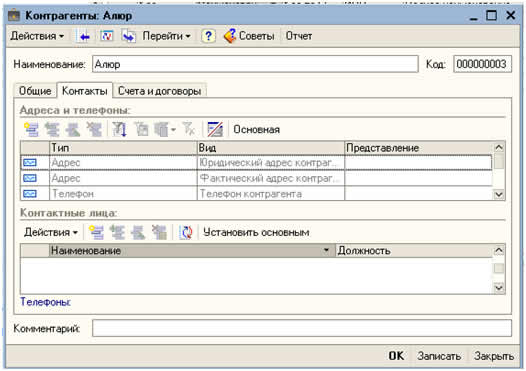
Task: Click the Вид column header
Action: coord(271,148)
